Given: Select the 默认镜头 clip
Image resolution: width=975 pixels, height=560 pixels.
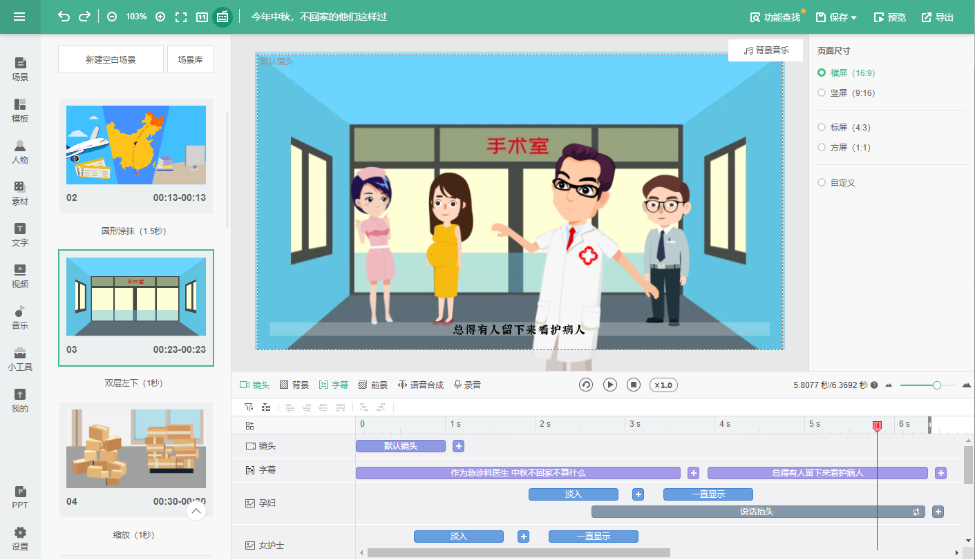Looking at the screenshot, I should (401, 446).
